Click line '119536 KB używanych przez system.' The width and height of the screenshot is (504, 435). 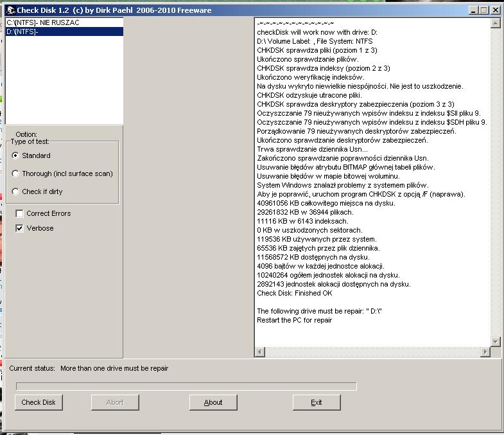(x=317, y=240)
